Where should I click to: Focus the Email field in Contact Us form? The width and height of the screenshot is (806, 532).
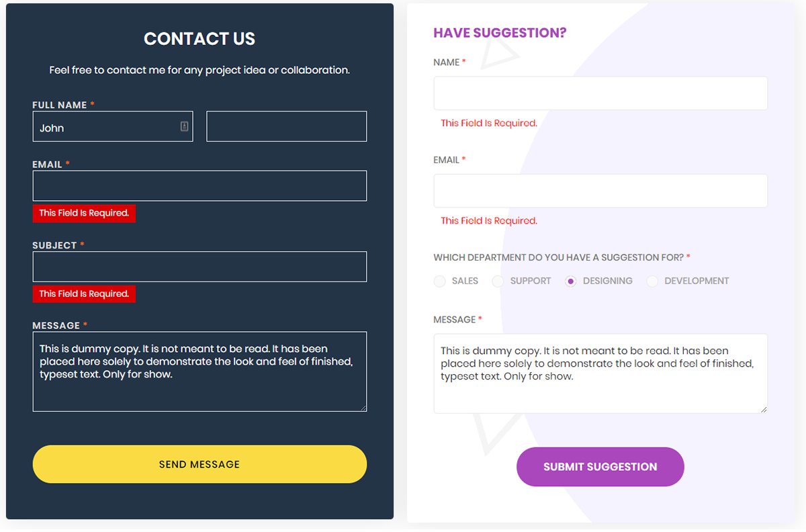199,186
